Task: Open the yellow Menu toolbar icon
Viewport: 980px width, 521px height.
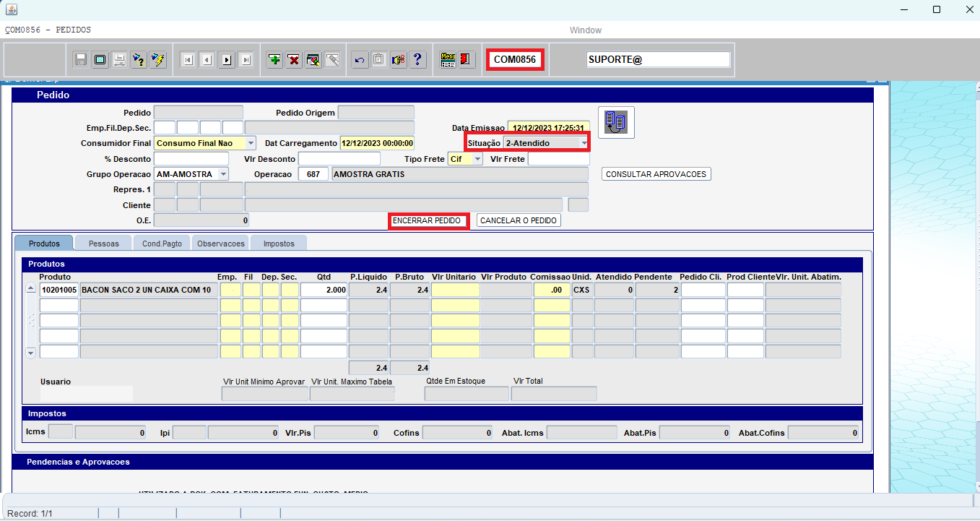Action: tap(448, 60)
